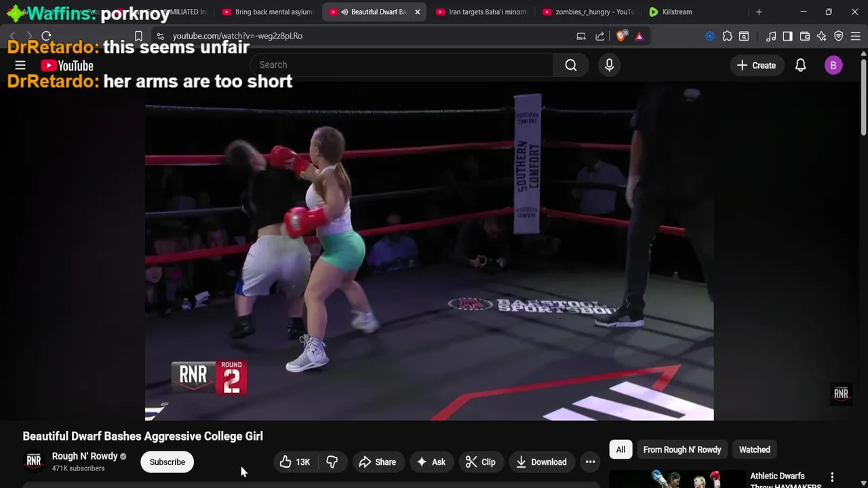868x488 pixels.
Task: Open browser main menu hamburger
Action: point(856,36)
